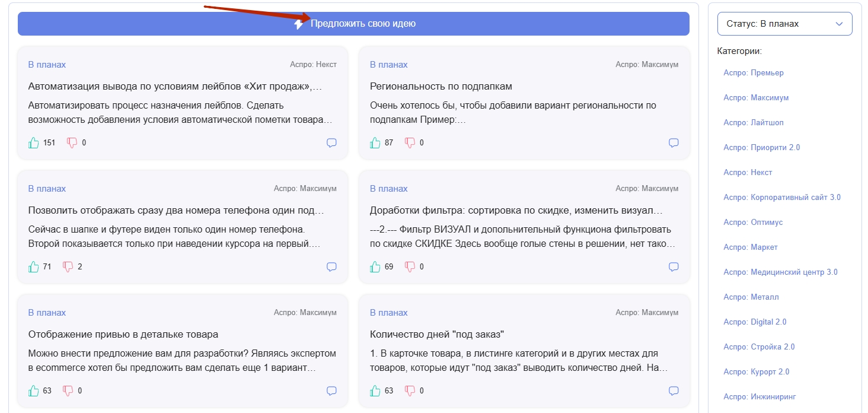The width and height of the screenshot is (868, 413).
Task: Open the «Аспро: Медицинский центр 3.0» category
Action: [780, 272]
